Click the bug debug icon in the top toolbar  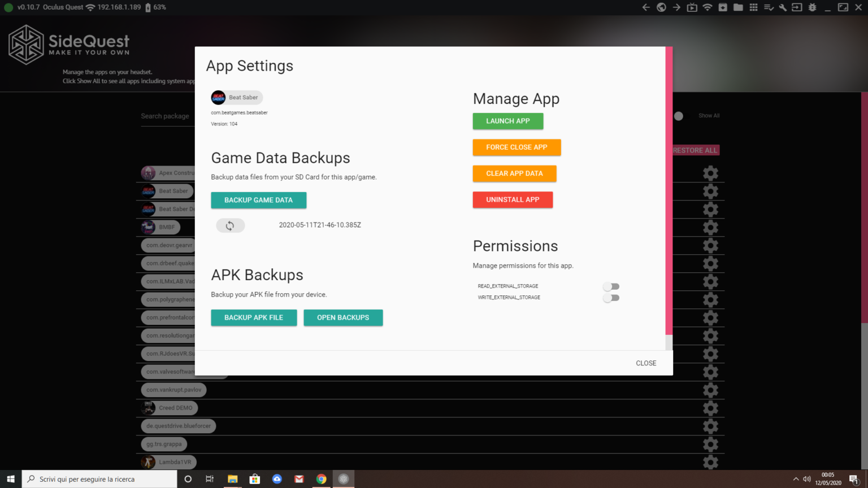coord(812,7)
